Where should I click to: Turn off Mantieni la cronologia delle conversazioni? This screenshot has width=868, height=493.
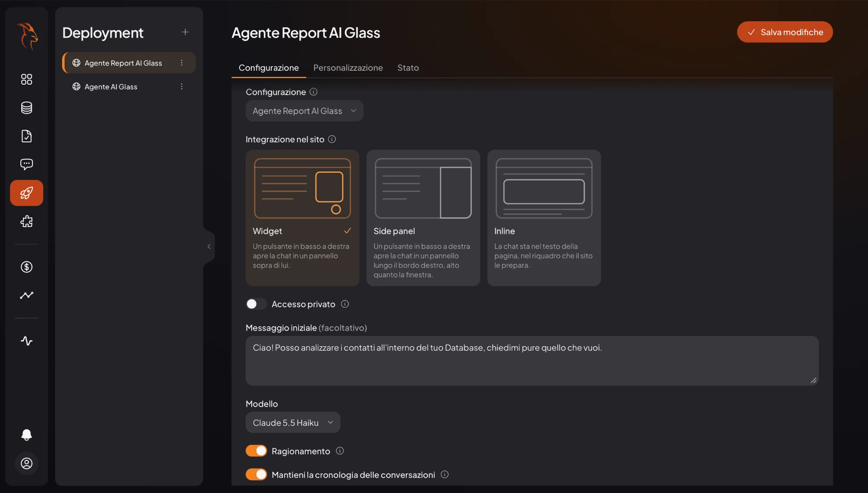256,474
